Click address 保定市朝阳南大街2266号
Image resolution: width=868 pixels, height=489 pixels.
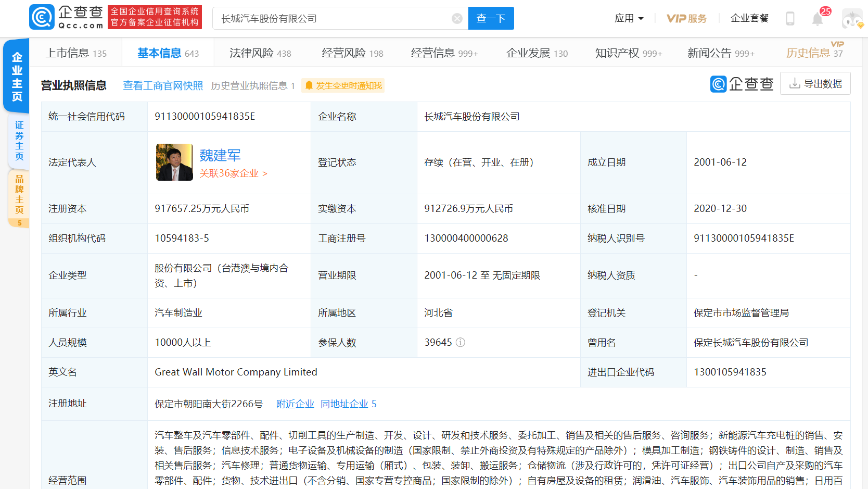tap(209, 404)
